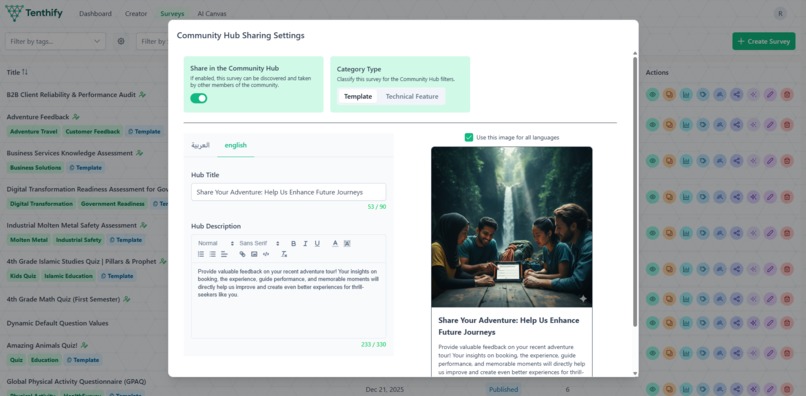Share the Dynamic Default Question Values survey

coord(736,323)
